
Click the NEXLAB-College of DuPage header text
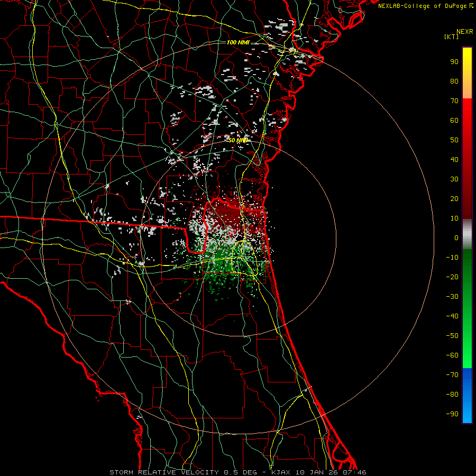426,6
